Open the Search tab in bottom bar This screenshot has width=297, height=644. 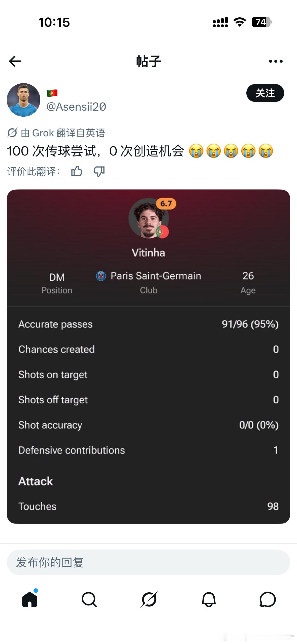(x=89, y=599)
